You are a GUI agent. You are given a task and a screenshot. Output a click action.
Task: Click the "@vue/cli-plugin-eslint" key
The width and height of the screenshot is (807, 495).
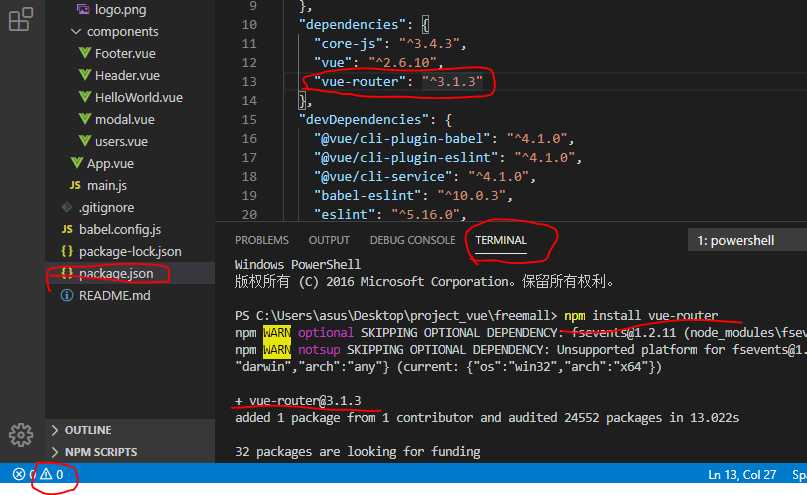(x=406, y=157)
